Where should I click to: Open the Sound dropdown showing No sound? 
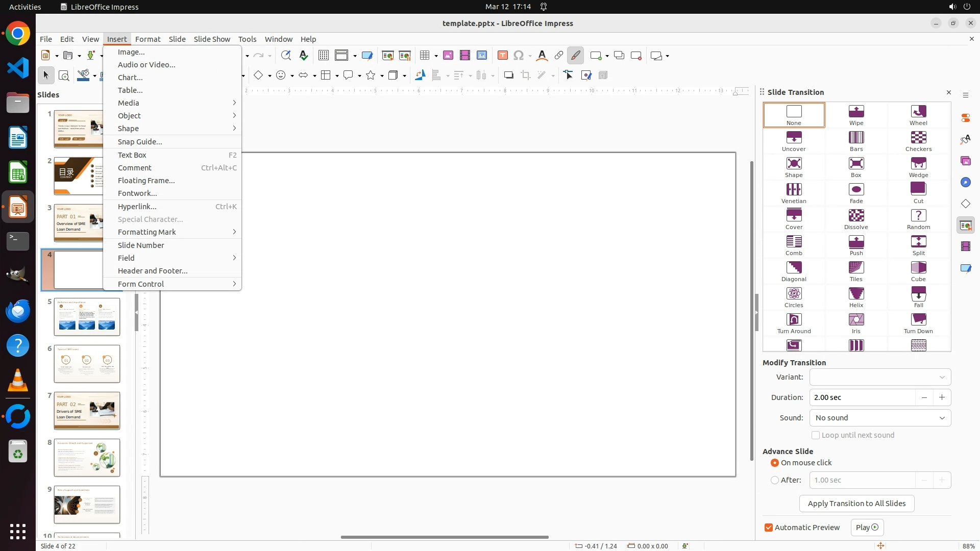click(880, 418)
